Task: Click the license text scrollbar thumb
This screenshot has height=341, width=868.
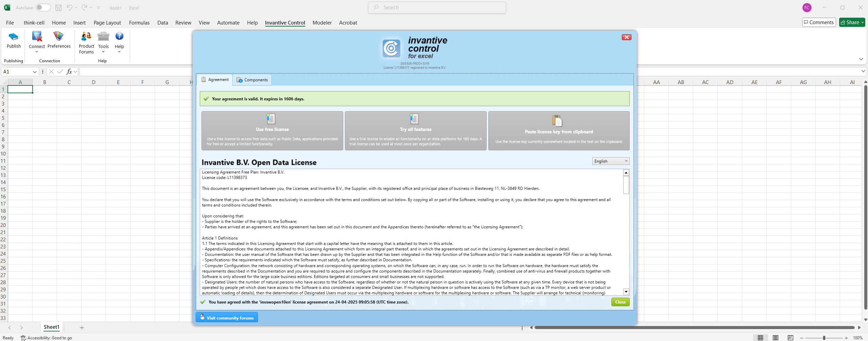Action: click(x=626, y=185)
